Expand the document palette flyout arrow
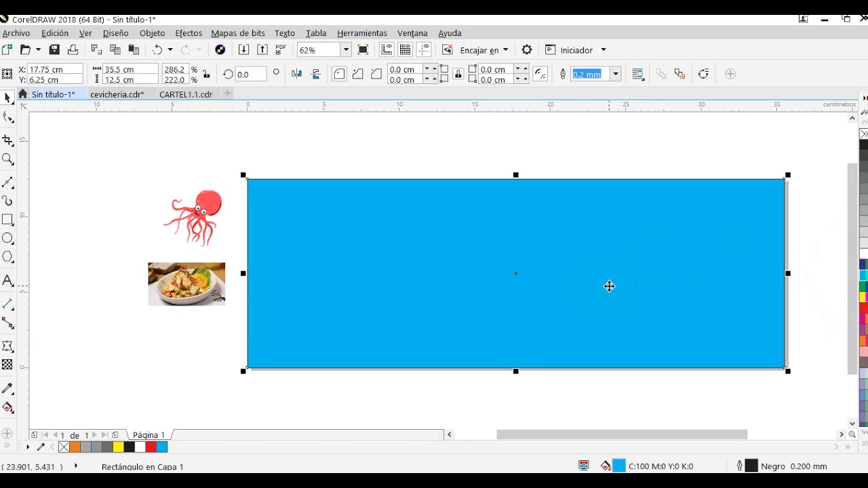This screenshot has height=488, width=868. click(x=28, y=447)
